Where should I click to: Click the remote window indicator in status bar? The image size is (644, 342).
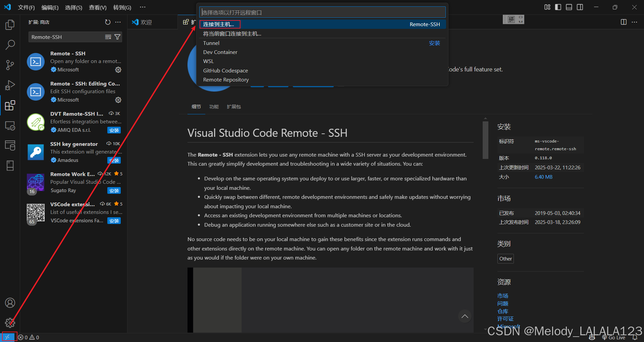pos(8,337)
